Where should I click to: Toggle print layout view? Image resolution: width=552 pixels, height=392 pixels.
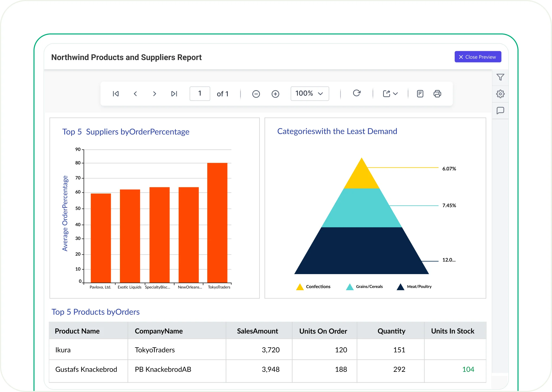[x=420, y=94]
